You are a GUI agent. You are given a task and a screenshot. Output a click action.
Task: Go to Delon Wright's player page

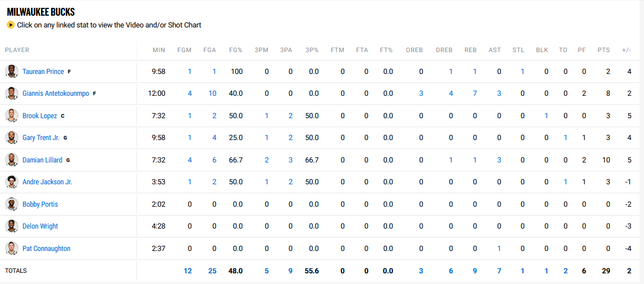click(x=40, y=226)
